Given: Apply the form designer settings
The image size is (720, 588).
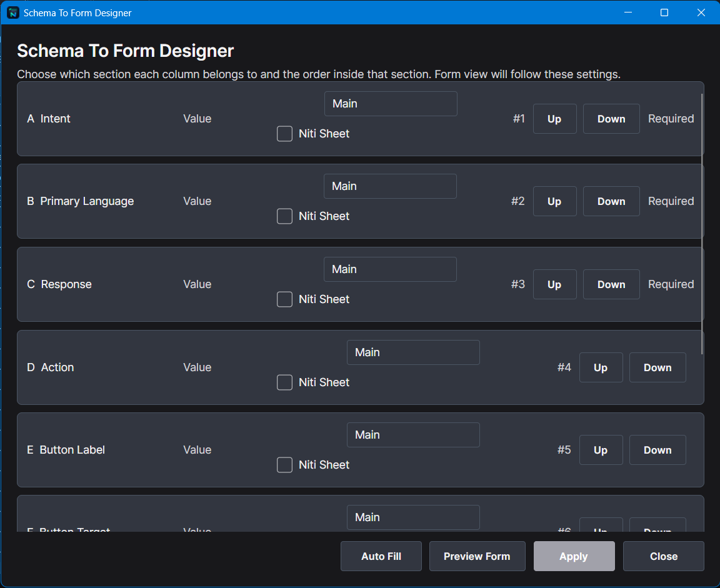Looking at the screenshot, I should [574, 556].
